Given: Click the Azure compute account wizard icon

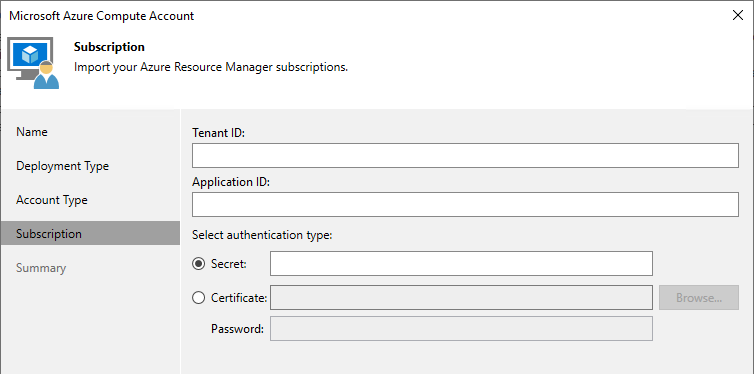Looking at the screenshot, I should click(34, 65).
